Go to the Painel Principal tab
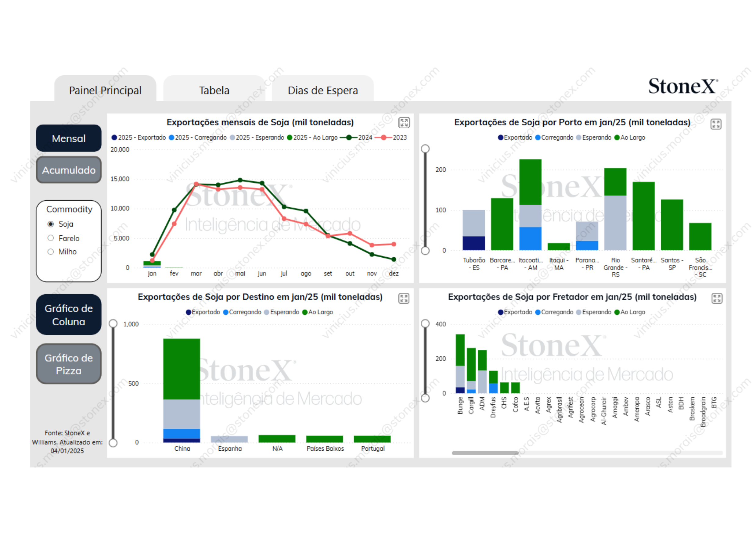The width and height of the screenshot is (756, 533). click(x=105, y=90)
